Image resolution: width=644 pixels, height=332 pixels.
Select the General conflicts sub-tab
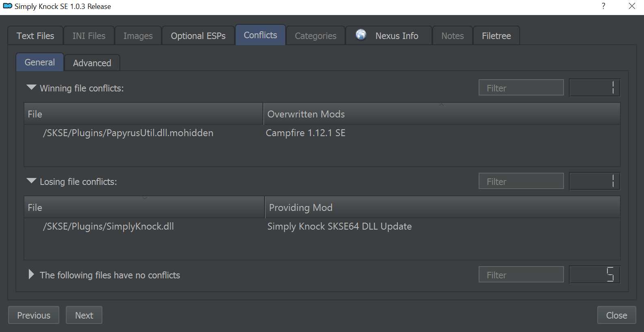(40, 62)
